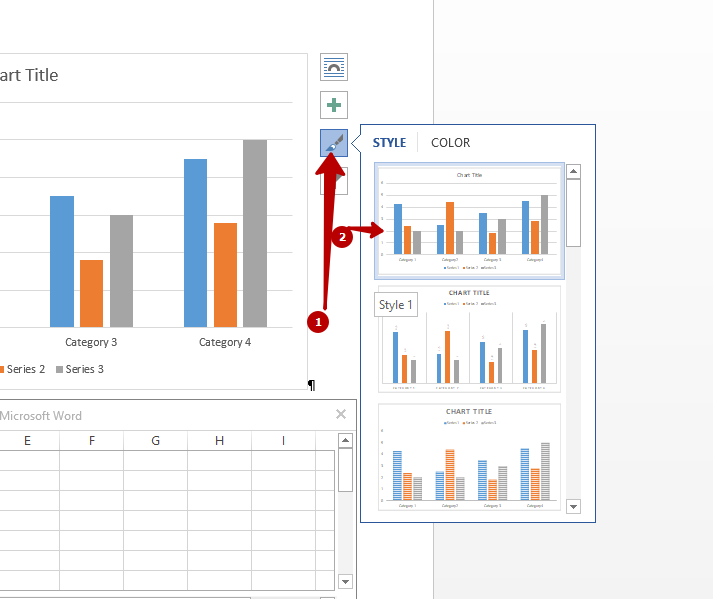Click data sheet scroll down arrow

coord(346,581)
